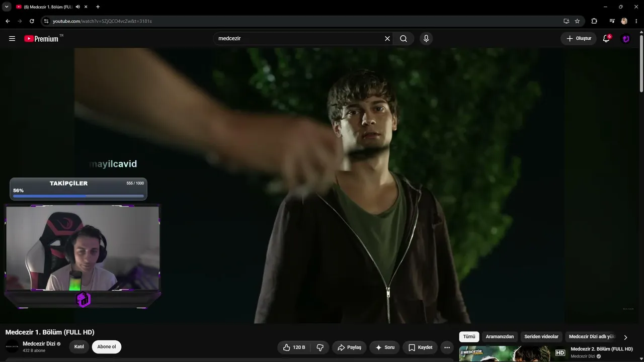Open the YouTube account avatar menu
The height and width of the screenshot is (362, 644).
point(626,39)
